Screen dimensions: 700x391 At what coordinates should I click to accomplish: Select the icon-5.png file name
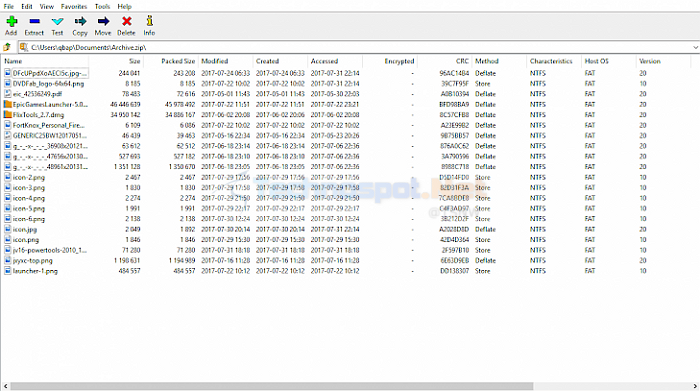pyautogui.click(x=29, y=208)
